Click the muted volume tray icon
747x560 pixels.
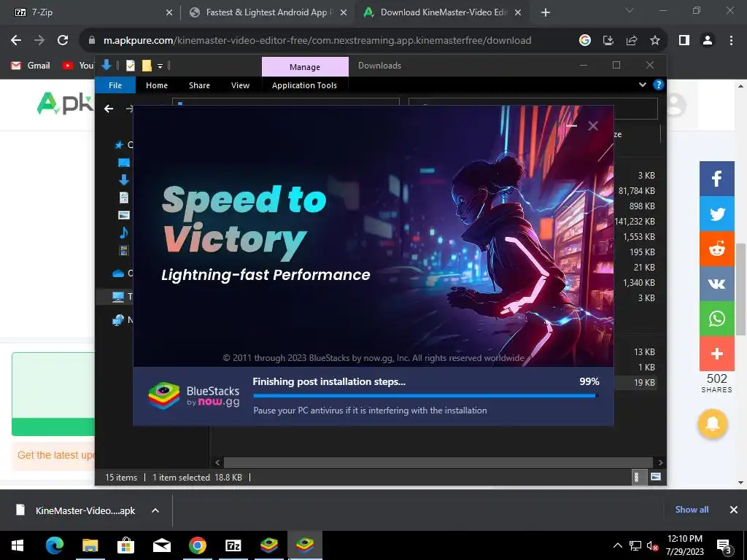(x=652, y=545)
